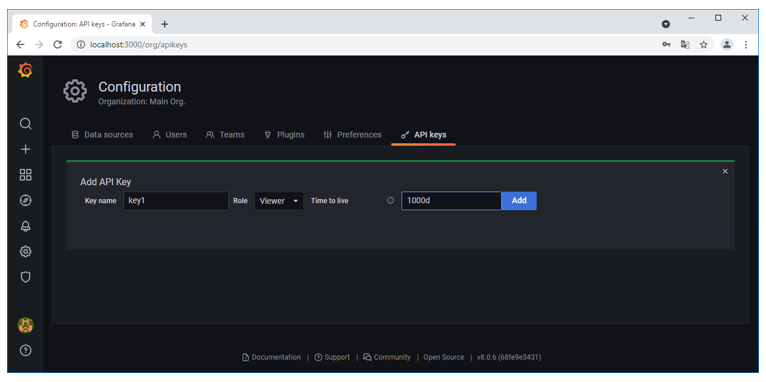Open the Help question mark icon
Viewport: 766px width, 382px height.
coord(25,350)
